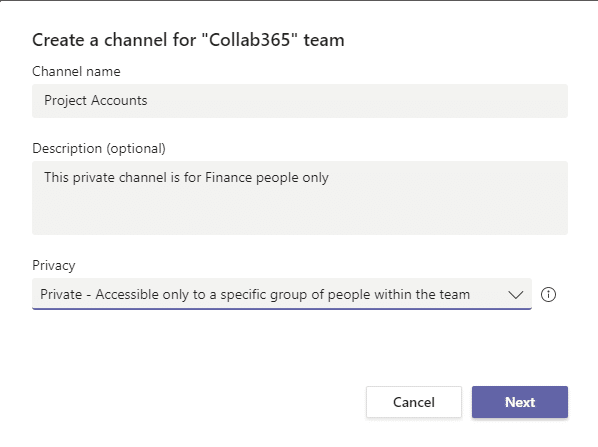Viewport: 598px width, 447px height.
Task: Click the word "Private" in privacy selector
Action: point(61,294)
